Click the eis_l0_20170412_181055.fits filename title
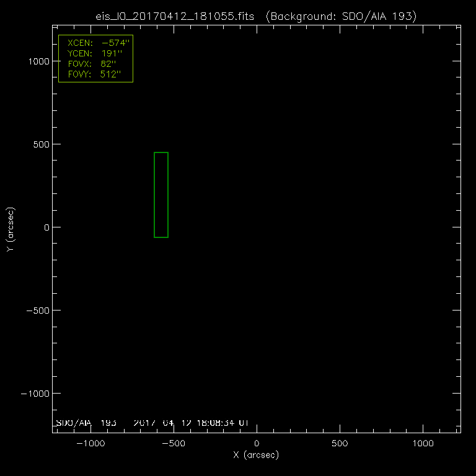476x476 pixels. pyautogui.click(x=175, y=17)
